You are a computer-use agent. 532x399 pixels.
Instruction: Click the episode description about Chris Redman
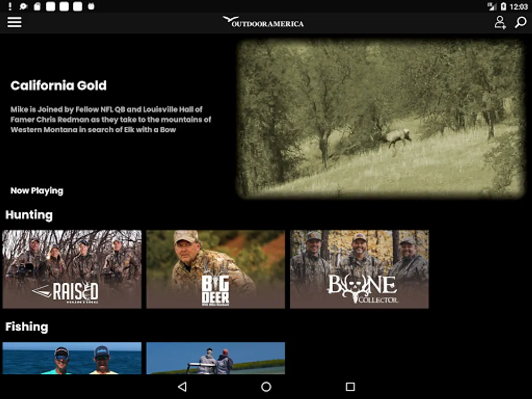click(x=111, y=119)
